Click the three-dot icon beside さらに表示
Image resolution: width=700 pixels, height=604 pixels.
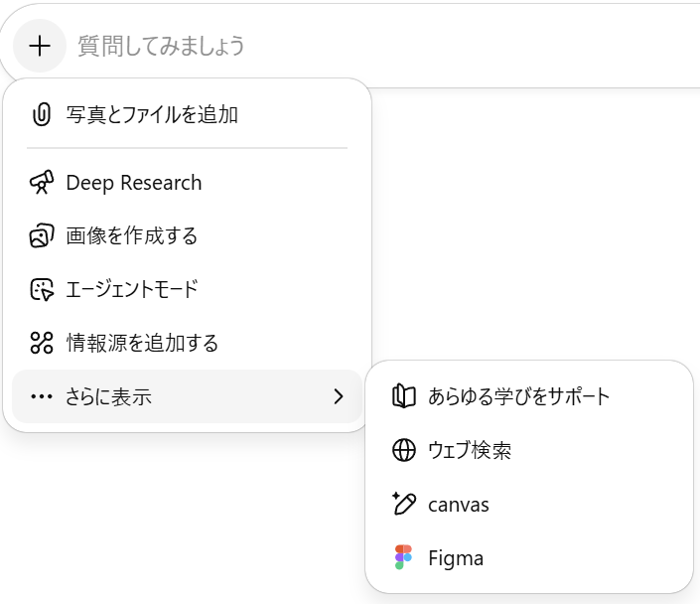click(41, 397)
